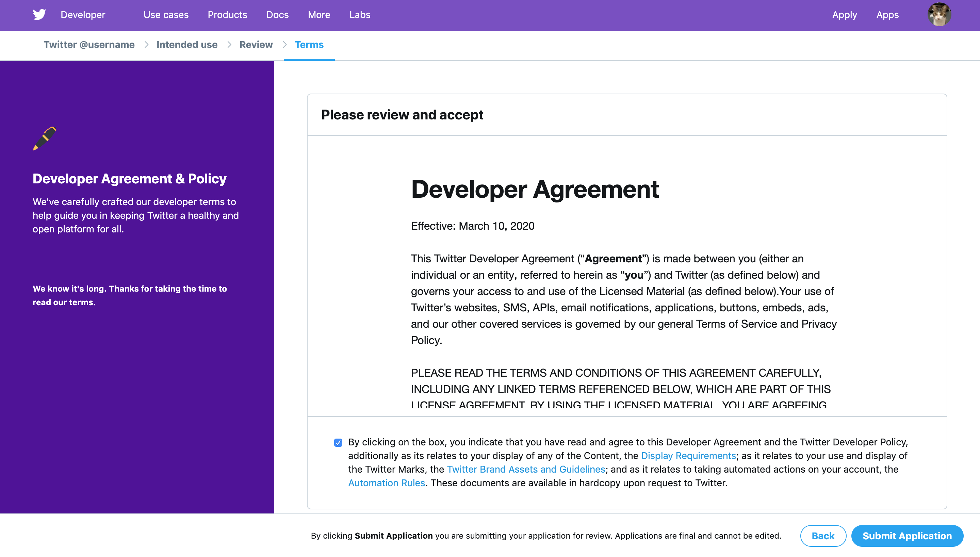Go to Apps in the top navigation
This screenshot has height=557, width=980.
coord(887,15)
